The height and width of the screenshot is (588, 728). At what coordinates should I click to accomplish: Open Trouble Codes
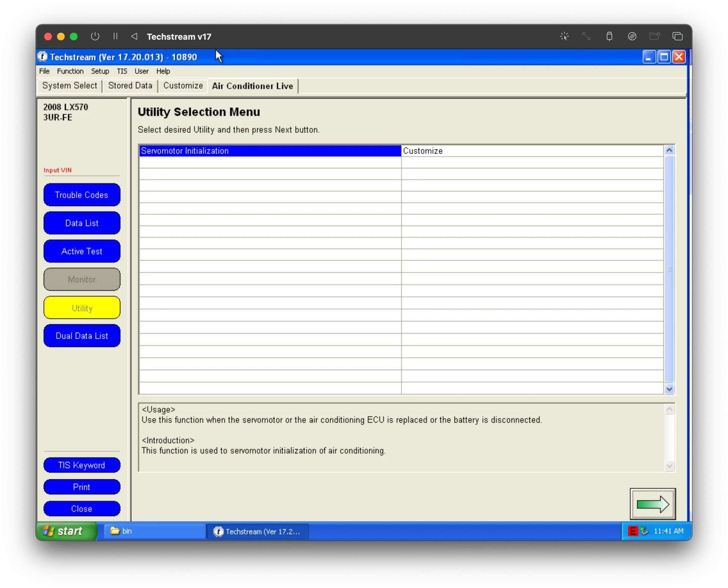click(x=82, y=195)
